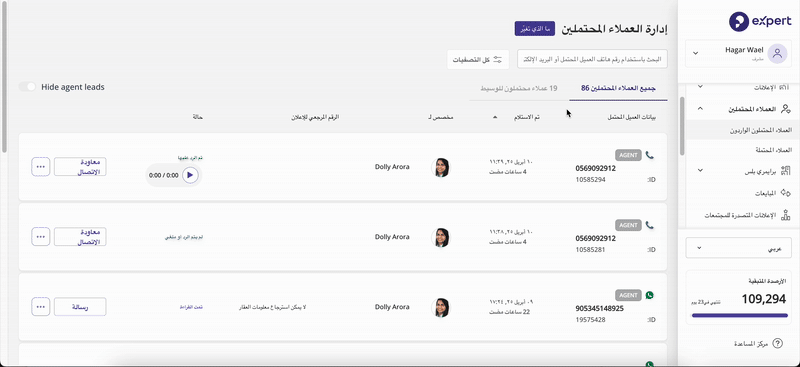Click the what's changed (ما الذي تغيّر) button
Screen dimensions: 800x367
pos(534,29)
